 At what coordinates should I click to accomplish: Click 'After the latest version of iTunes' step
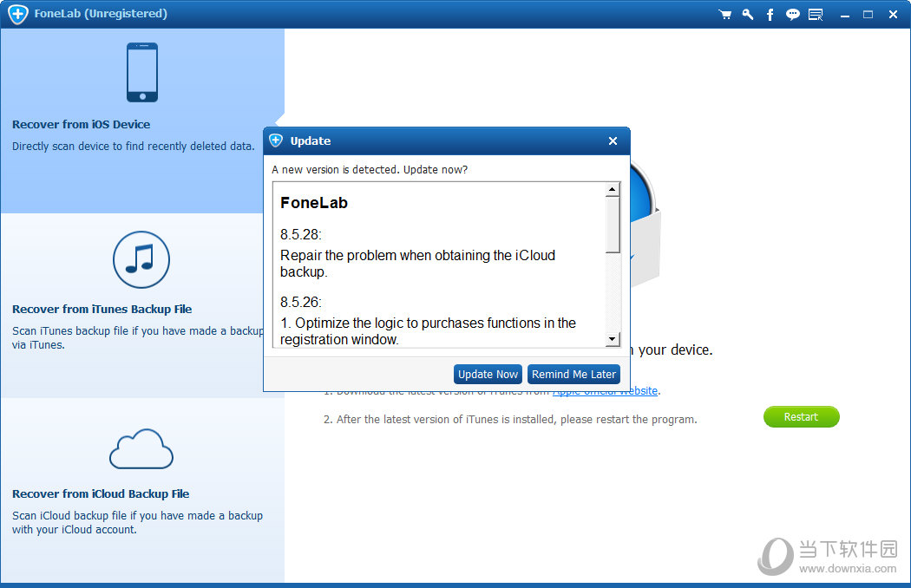tap(510, 420)
